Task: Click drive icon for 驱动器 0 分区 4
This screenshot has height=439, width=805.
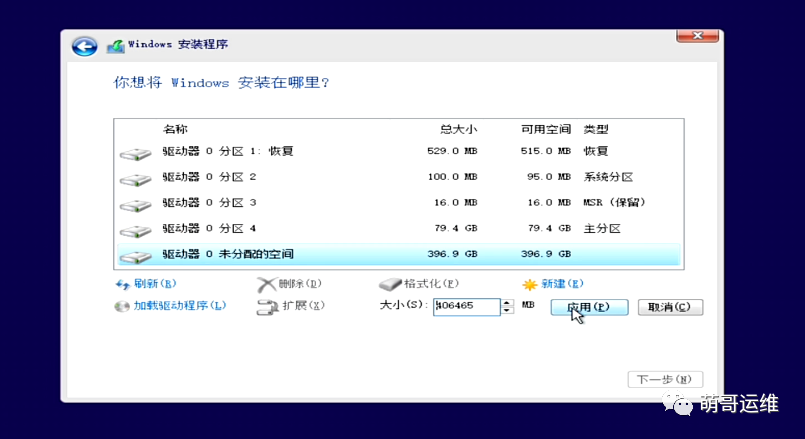Action: click(x=136, y=231)
